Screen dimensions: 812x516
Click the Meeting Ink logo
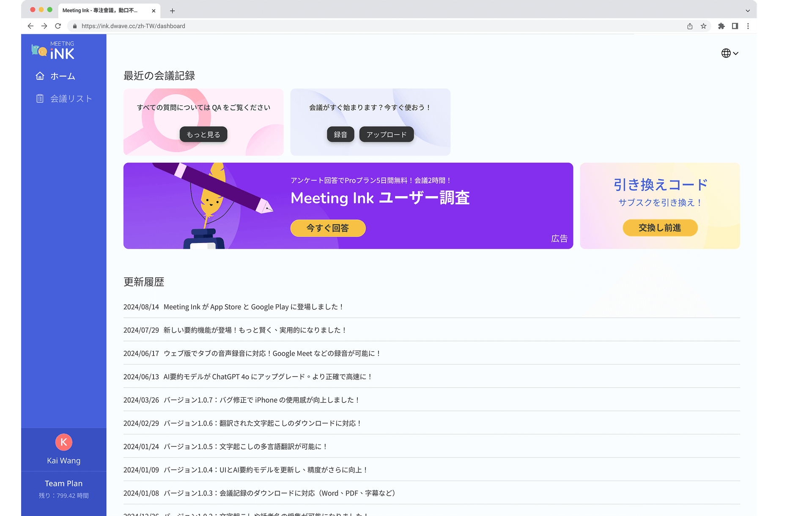click(53, 51)
